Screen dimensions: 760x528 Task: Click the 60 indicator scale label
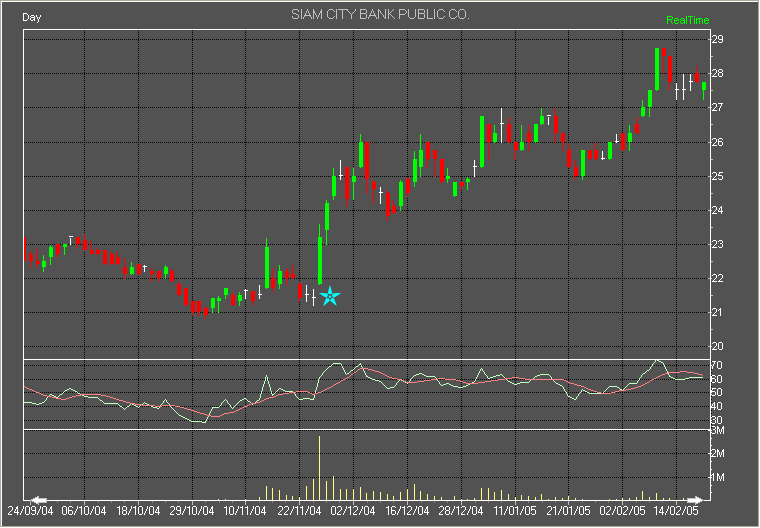click(716, 379)
